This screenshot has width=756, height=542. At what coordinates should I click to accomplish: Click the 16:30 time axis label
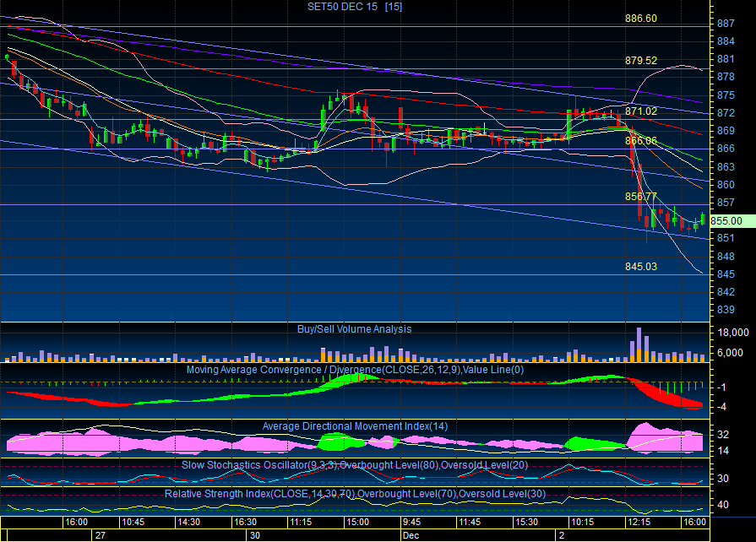point(246,522)
